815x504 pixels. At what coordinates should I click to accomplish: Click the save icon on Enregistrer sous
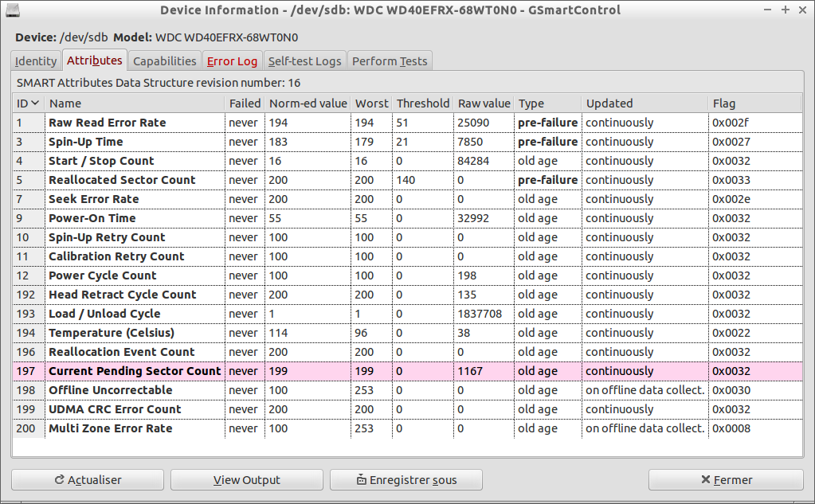(x=361, y=479)
